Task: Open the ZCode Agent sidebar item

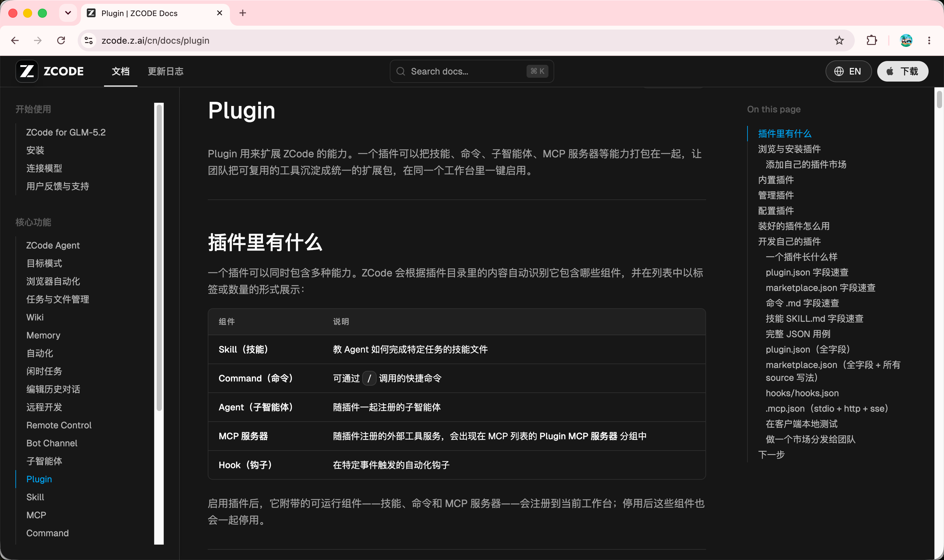Action: [53, 245]
